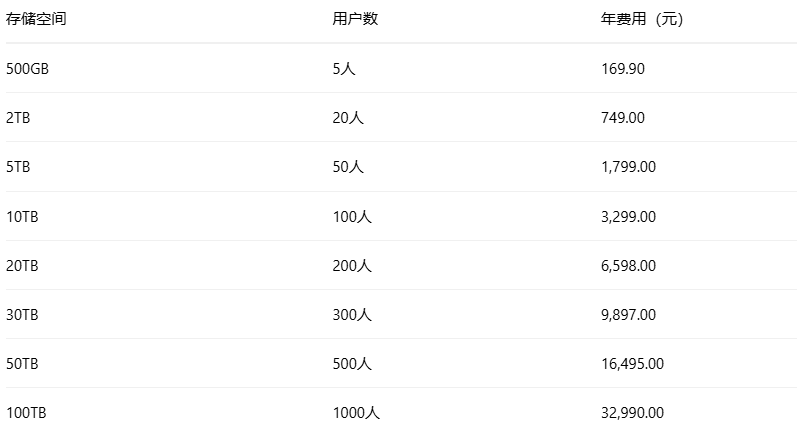Click the 10TB storage cell

(22, 216)
